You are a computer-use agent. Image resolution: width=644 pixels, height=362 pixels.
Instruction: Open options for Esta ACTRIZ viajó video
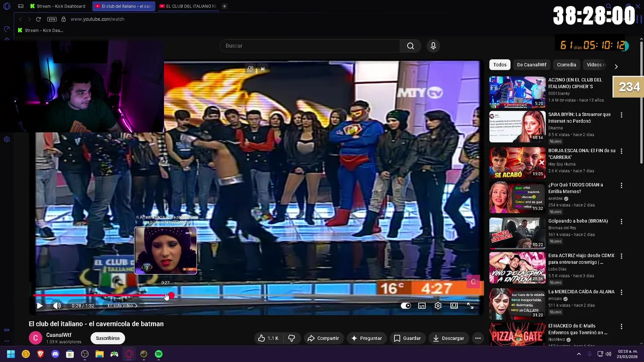pos(621,256)
